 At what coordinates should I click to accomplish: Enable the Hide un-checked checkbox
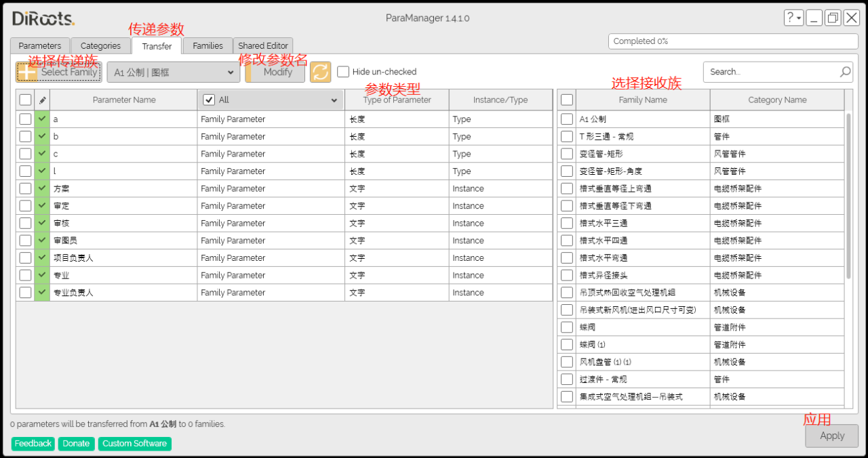(x=343, y=72)
